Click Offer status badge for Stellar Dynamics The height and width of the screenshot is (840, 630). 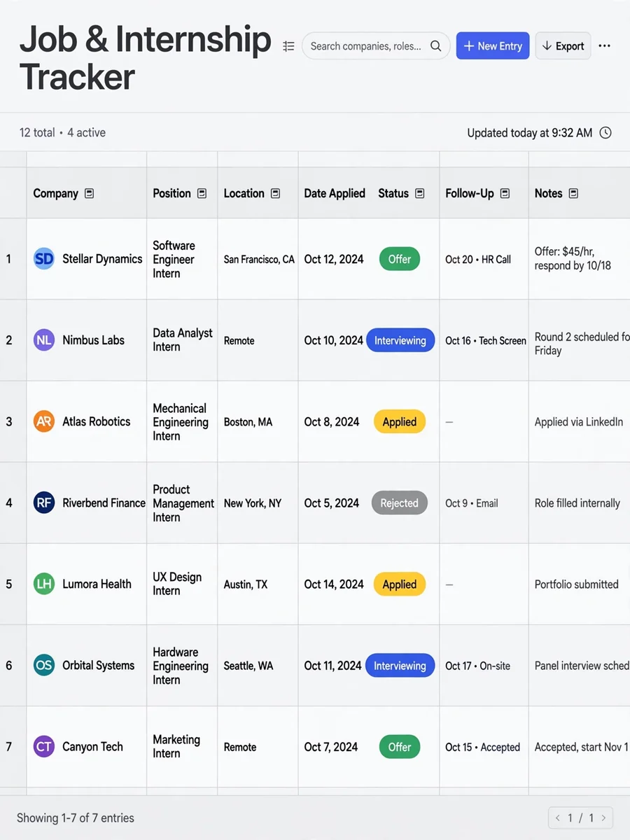[x=400, y=259]
